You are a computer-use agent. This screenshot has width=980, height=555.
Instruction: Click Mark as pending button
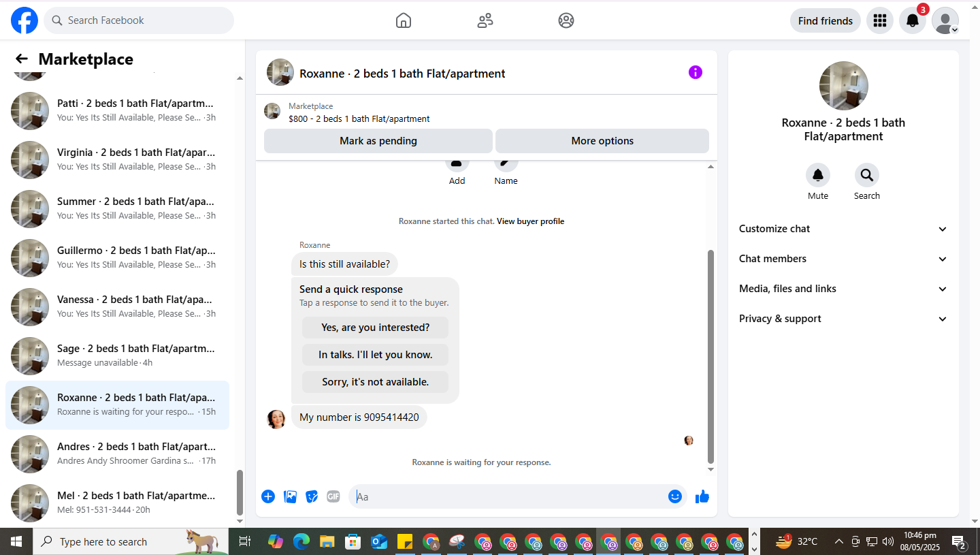(x=378, y=141)
